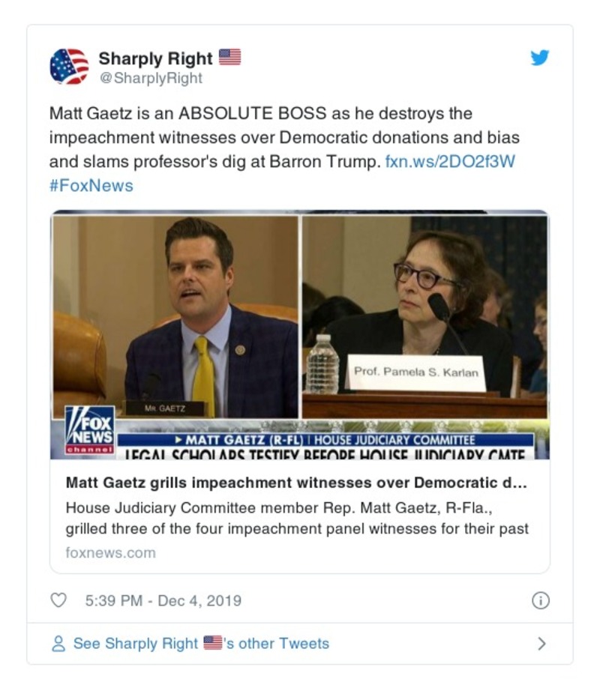Like the tweet with the heart icon
This screenshot has height=700, width=600.
pos(58,600)
